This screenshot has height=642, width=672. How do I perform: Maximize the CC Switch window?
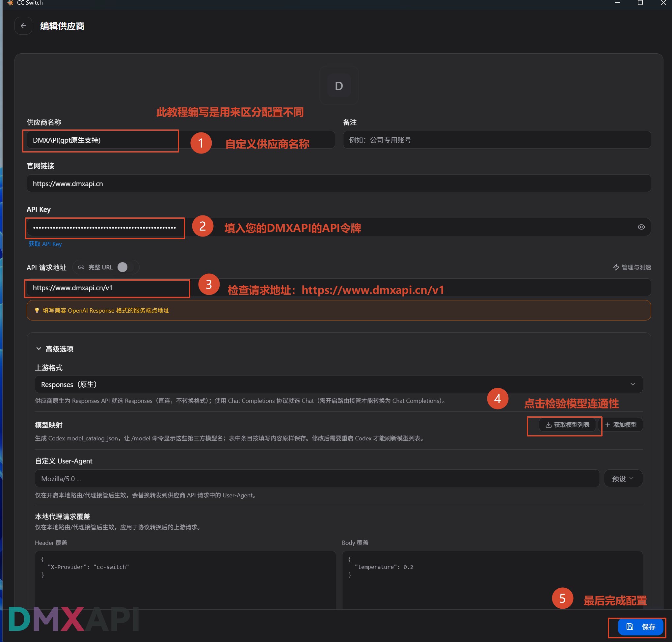tap(640, 3)
